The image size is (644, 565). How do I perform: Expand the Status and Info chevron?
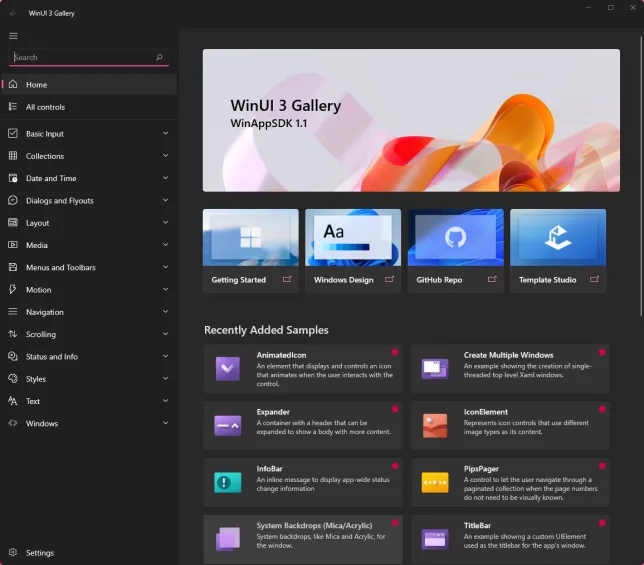click(165, 357)
